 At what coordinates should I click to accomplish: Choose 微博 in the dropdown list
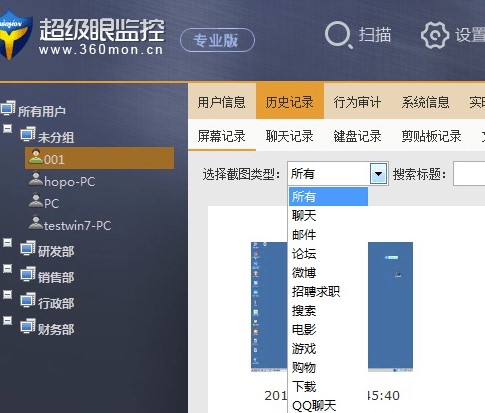click(328, 273)
